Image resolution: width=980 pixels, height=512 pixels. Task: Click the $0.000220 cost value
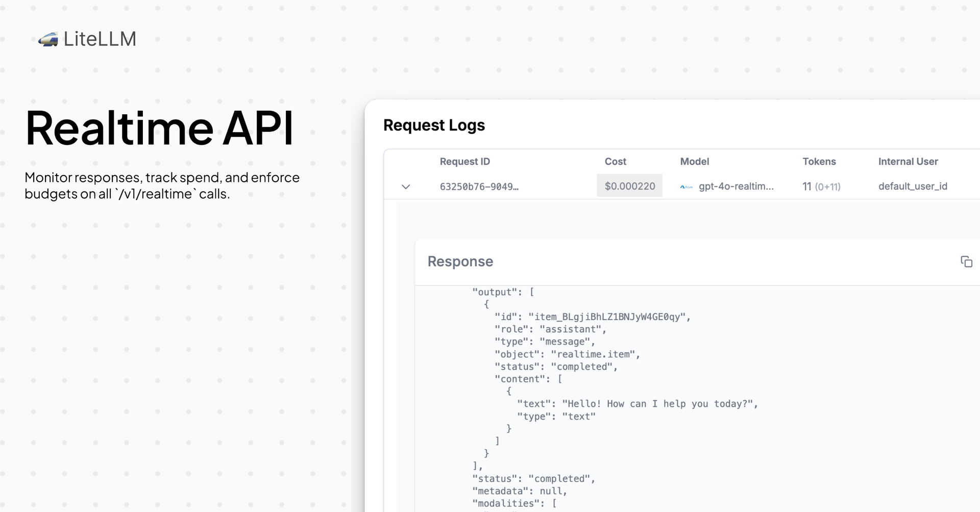(629, 186)
